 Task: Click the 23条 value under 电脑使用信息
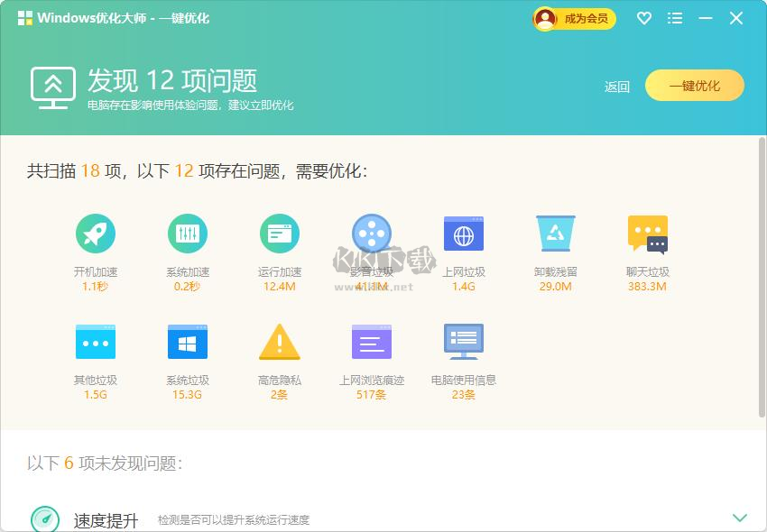(463, 395)
